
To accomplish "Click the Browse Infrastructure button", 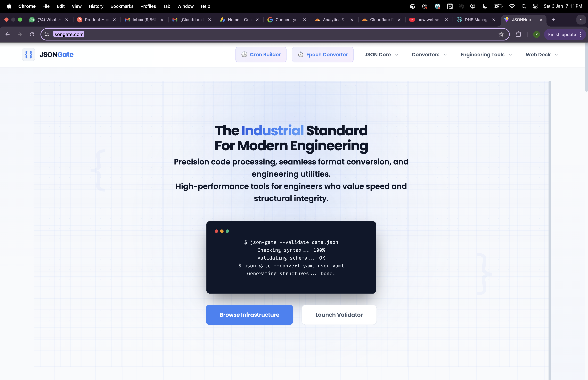I will tap(249, 315).
